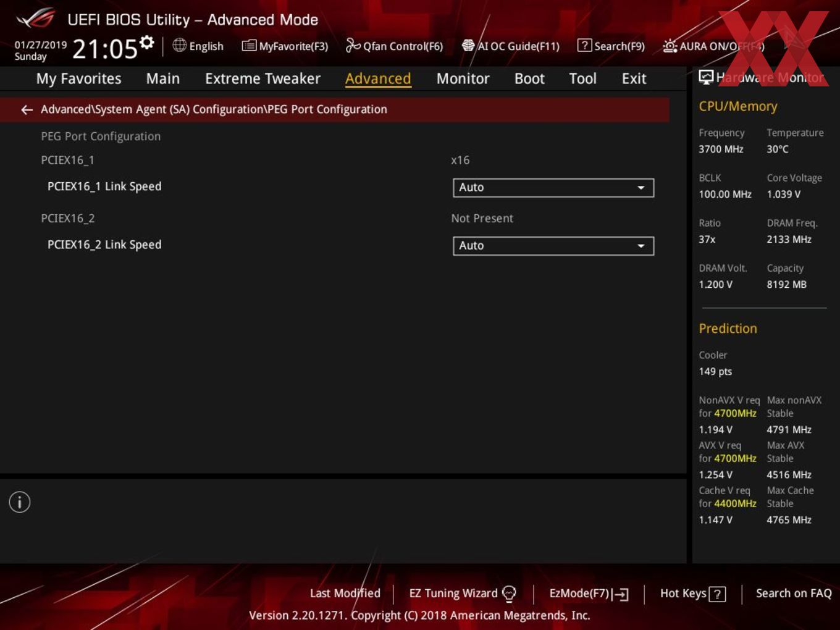
Task: Click the EzMode exit arrow icon
Action: [x=621, y=594]
